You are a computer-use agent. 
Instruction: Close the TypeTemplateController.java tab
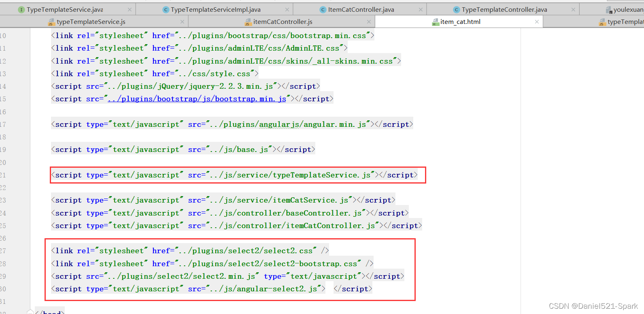click(x=573, y=9)
